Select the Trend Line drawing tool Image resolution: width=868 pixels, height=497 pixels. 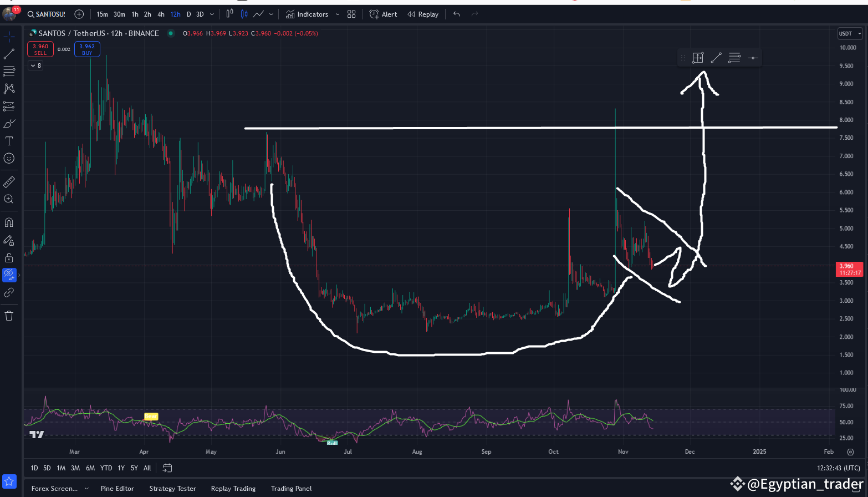pyautogui.click(x=9, y=54)
